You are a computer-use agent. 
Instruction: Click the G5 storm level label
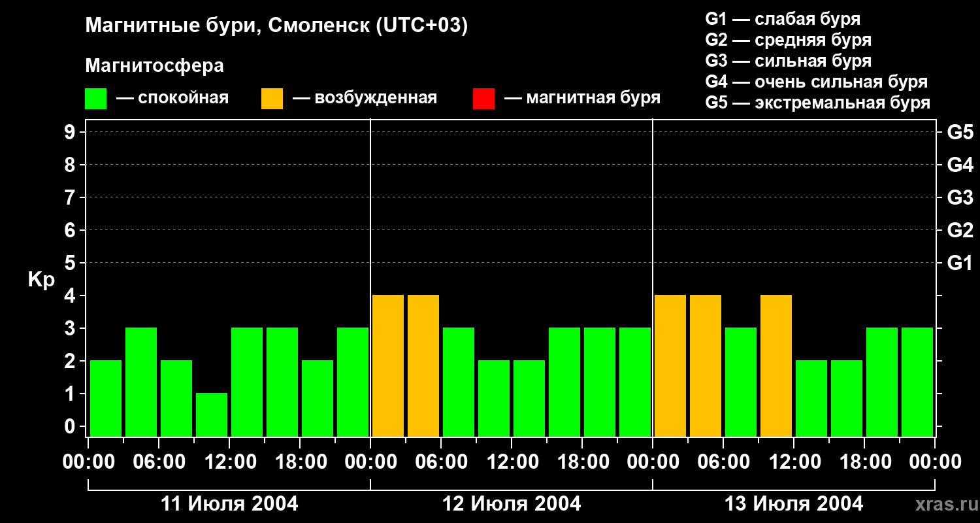(960, 132)
